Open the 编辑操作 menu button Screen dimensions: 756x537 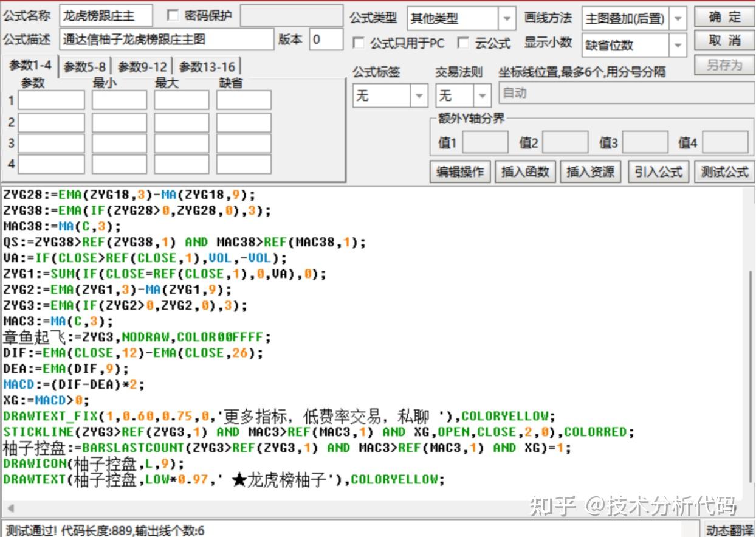460,172
